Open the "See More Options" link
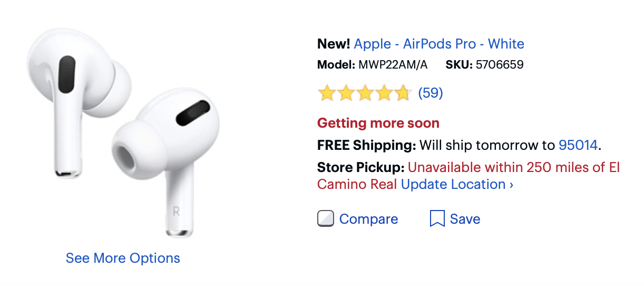The image size is (644, 286). [123, 258]
